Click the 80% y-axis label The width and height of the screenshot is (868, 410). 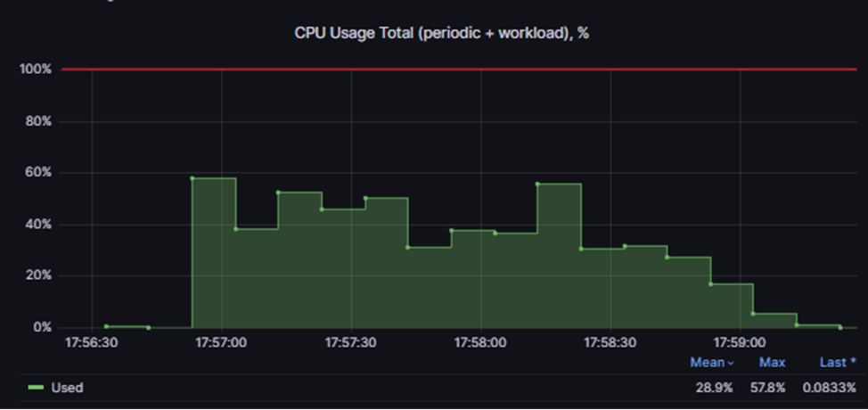[x=38, y=121]
